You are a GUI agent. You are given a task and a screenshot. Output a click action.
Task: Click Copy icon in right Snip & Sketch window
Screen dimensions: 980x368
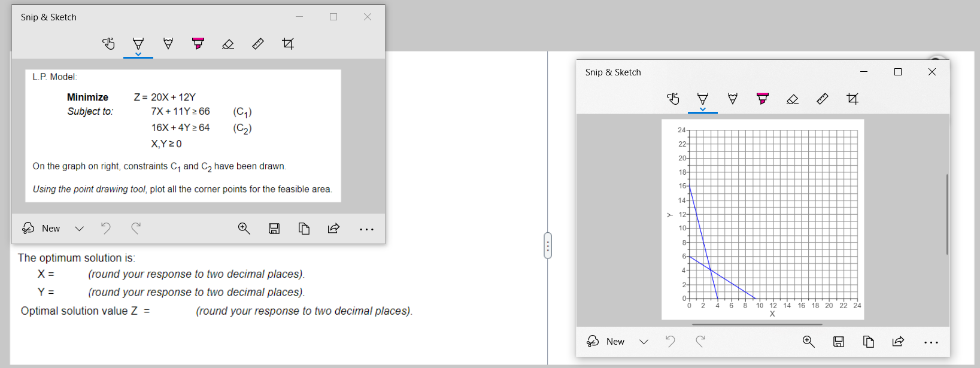click(869, 341)
